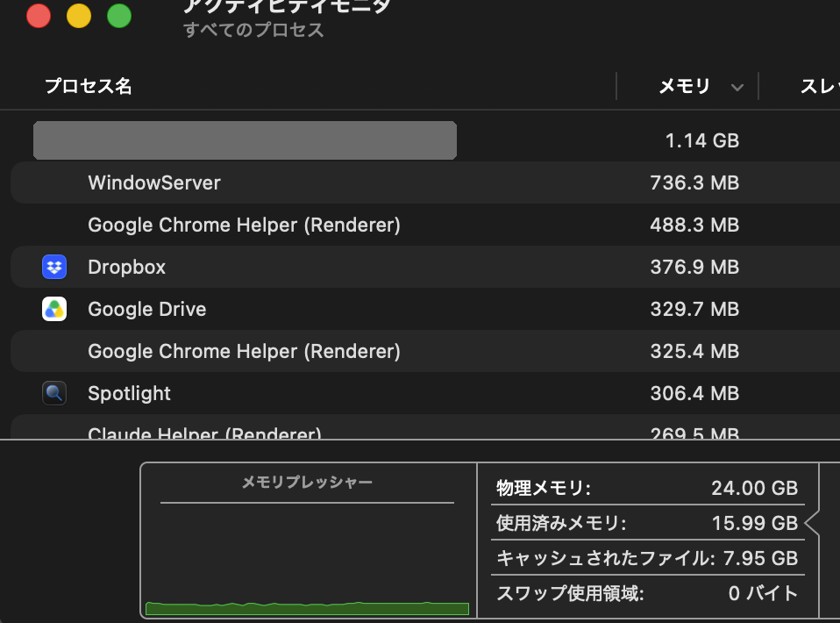The height and width of the screenshot is (623, 840).
Task: Click the スワップ使用領域 0 バイト entry
Action: tap(647, 593)
